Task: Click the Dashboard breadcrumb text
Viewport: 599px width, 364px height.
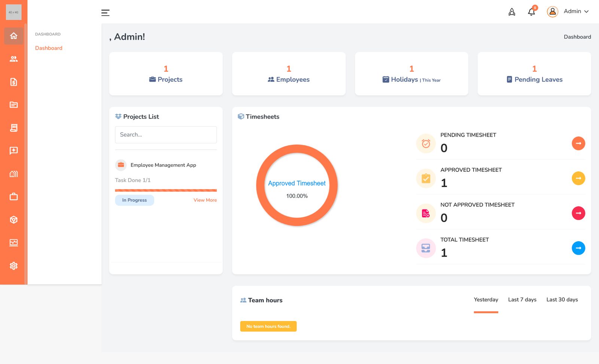Action: 577,37
